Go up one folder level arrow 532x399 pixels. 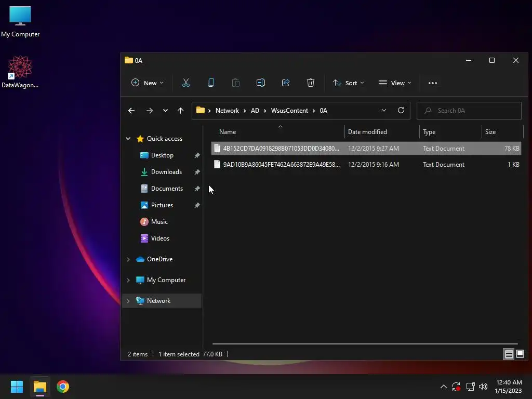[x=180, y=111]
